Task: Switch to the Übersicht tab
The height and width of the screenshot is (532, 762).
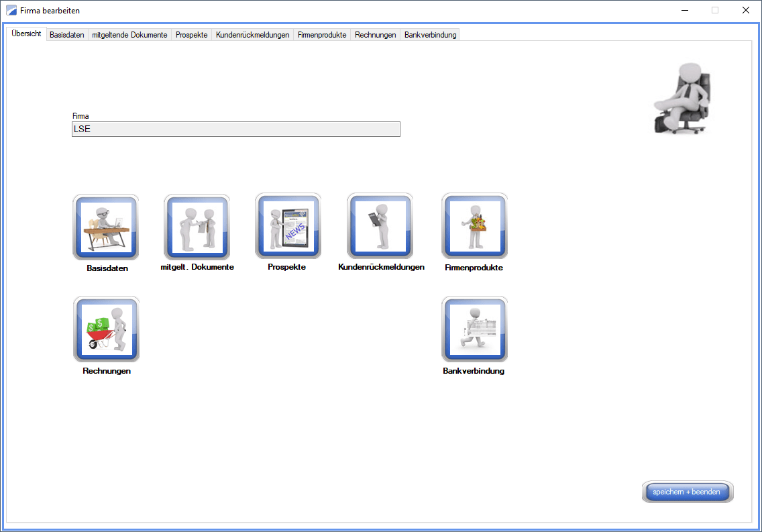Action: pos(26,34)
